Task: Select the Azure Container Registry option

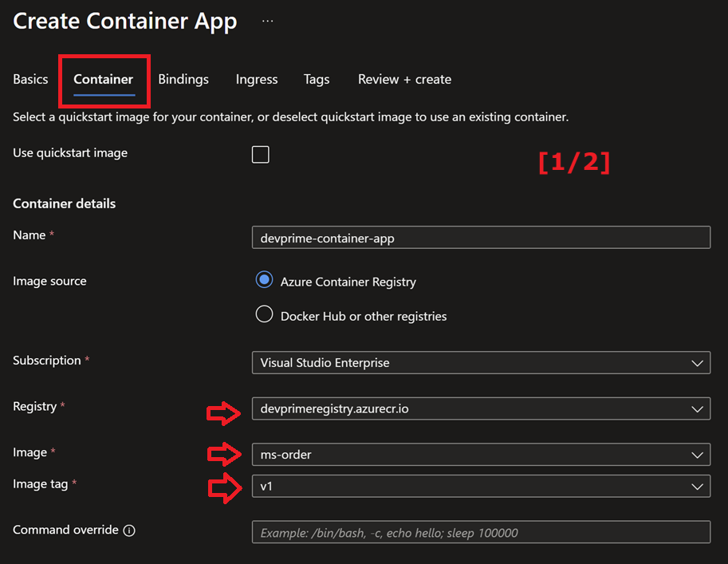Action: [264, 280]
